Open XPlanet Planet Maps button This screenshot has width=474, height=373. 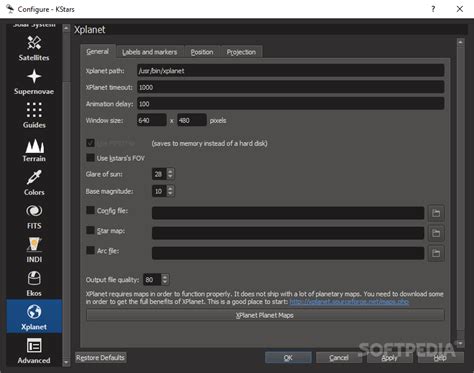tap(265, 315)
